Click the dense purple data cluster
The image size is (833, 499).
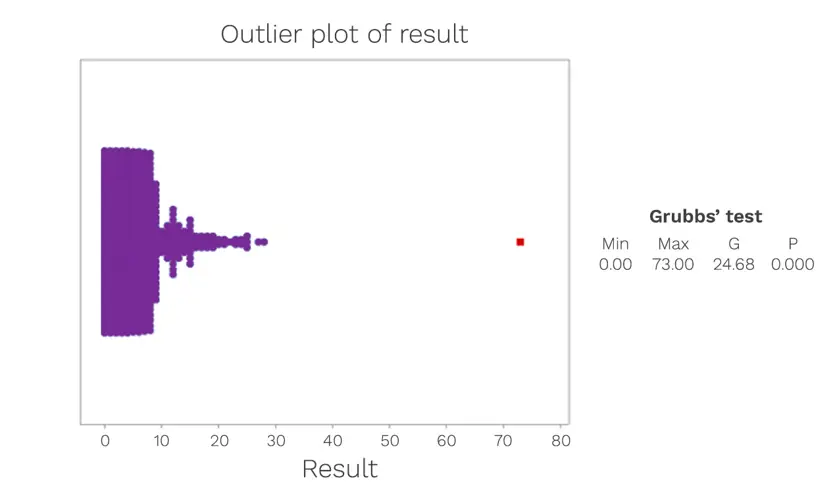click(x=127, y=242)
